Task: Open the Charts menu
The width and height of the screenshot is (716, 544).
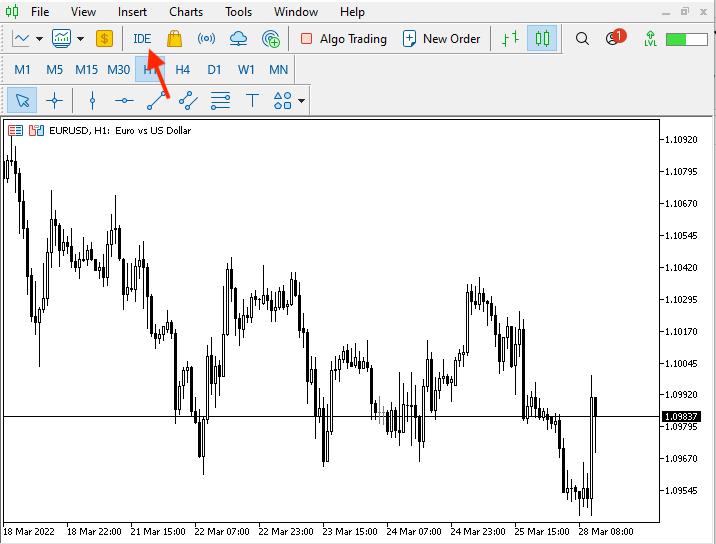Action: tap(186, 12)
